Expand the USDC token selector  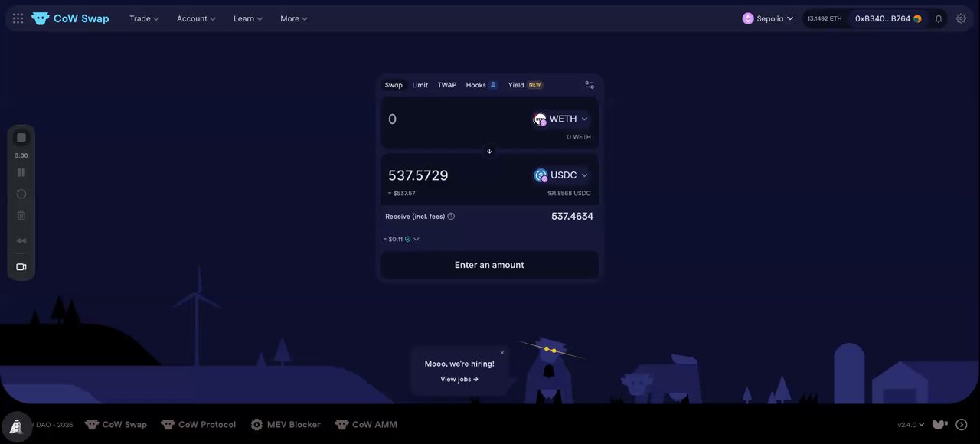pyautogui.click(x=561, y=175)
